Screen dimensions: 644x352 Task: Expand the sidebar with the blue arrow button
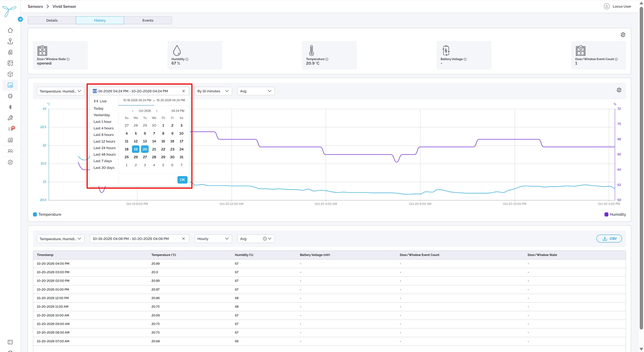click(21, 19)
